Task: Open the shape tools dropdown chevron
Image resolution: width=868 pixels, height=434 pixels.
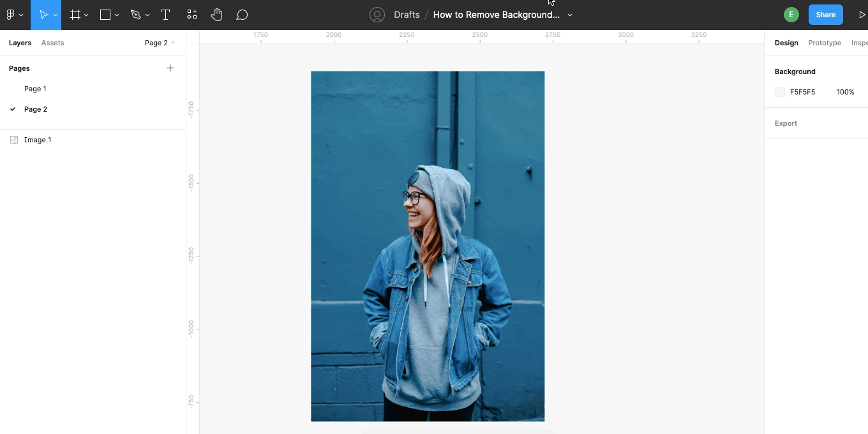Action: point(117,15)
